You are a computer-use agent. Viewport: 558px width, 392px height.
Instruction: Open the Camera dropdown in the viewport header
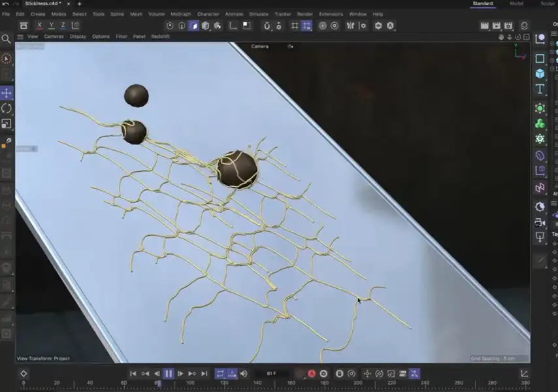tap(260, 46)
